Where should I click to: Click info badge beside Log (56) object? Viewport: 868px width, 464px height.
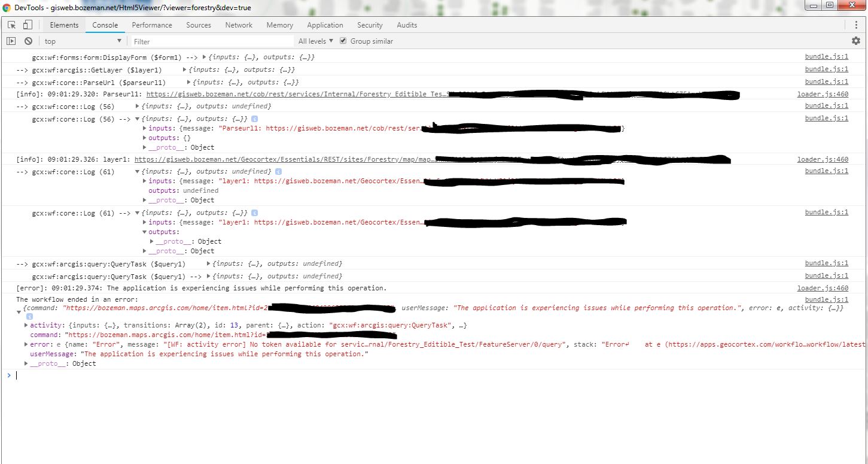[254, 119]
